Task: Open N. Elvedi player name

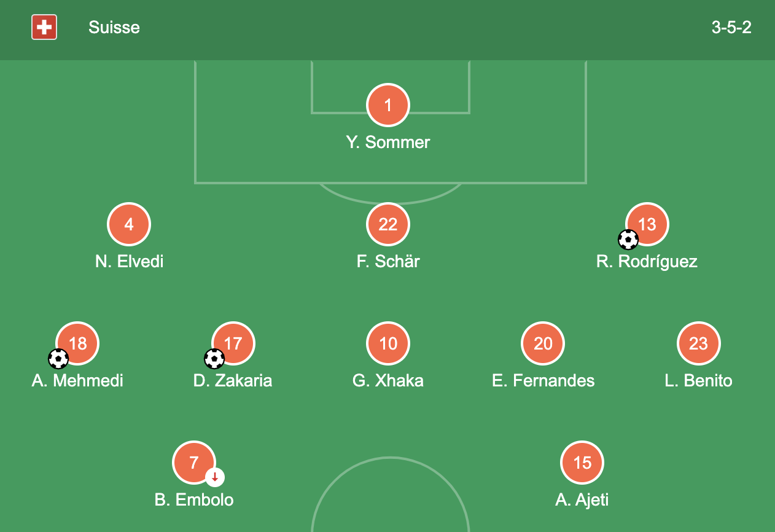Action: click(130, 262)
